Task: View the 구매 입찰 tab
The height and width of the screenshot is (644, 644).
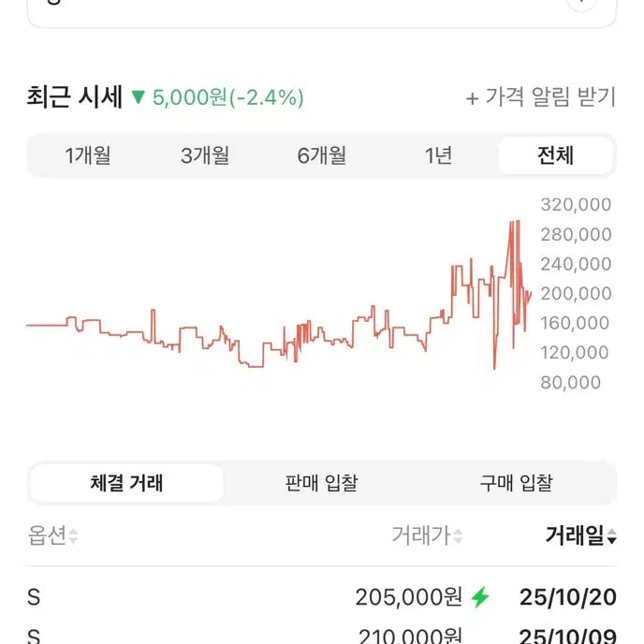Action: [x=516, y=483]
